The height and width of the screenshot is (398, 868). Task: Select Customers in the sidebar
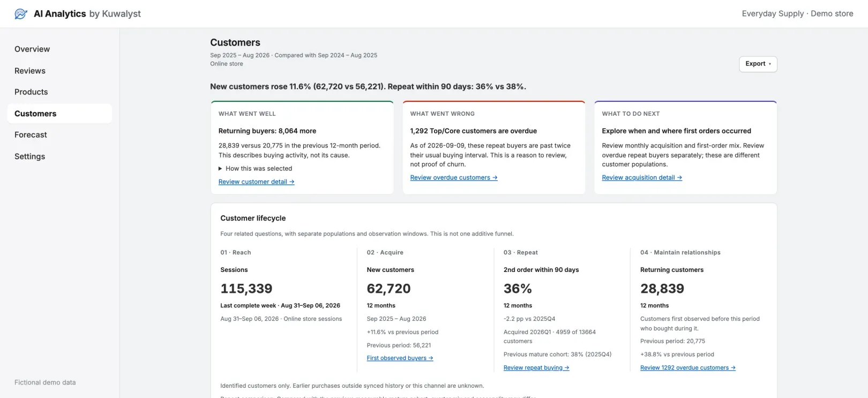pyautogui.click(x=59, y=114)
